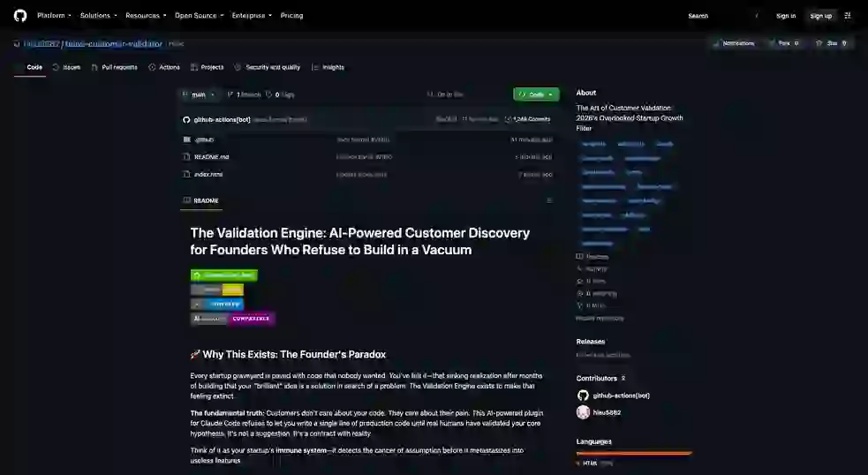Open the forks count link in About
This screenshot has height=475, width=868.
point(591,305)
